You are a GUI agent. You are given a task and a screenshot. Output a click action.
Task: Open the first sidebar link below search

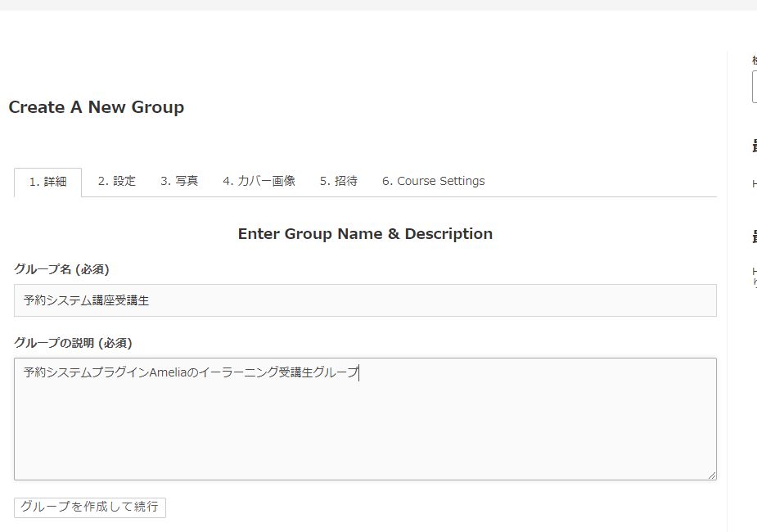pyautogui.click(x=754, y=184)
